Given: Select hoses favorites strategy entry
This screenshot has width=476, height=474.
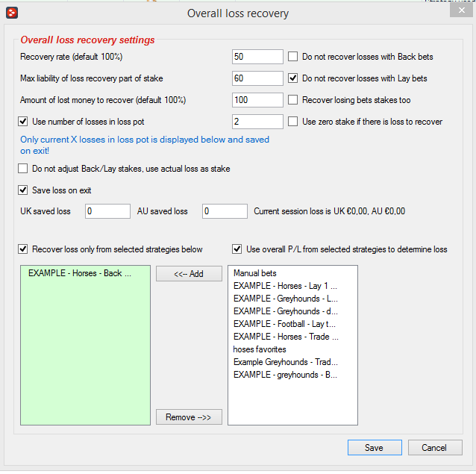Looking at the screenshot, I should click(260, 349).
